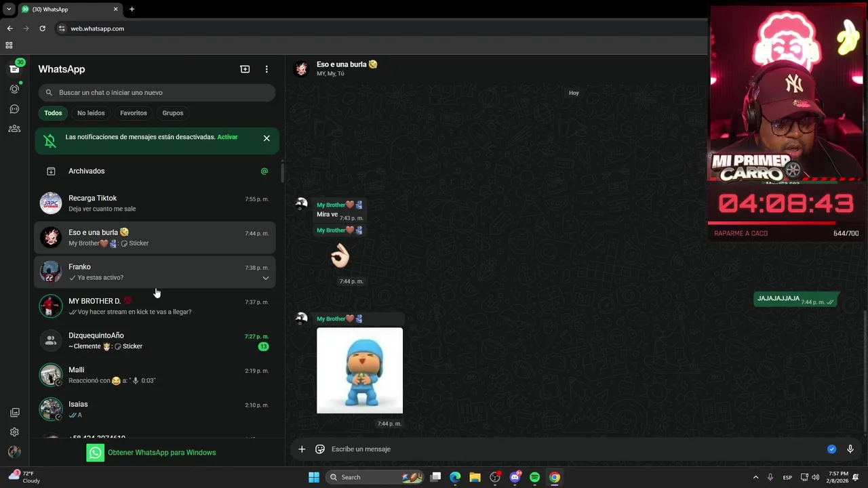Click the Archivados archive icon

[x=51, y=171]
